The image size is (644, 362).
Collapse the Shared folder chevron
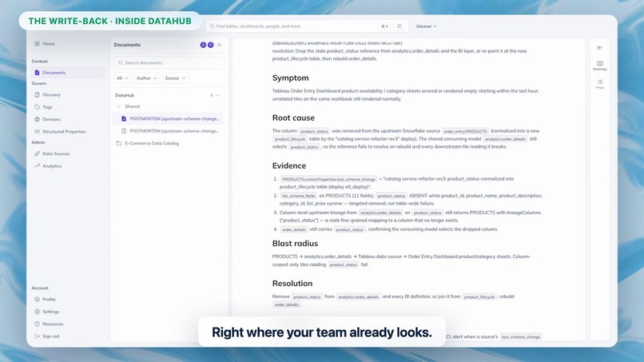[x=119, y=106]
